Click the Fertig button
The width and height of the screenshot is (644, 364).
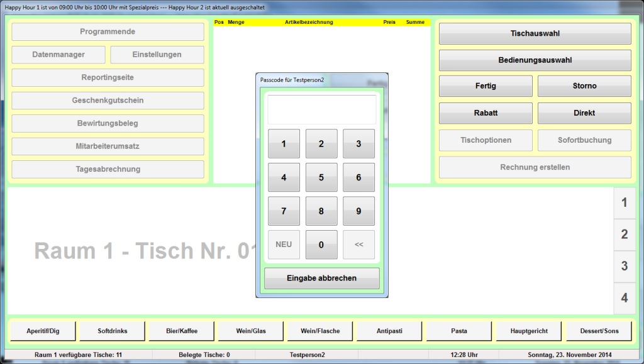486,85
